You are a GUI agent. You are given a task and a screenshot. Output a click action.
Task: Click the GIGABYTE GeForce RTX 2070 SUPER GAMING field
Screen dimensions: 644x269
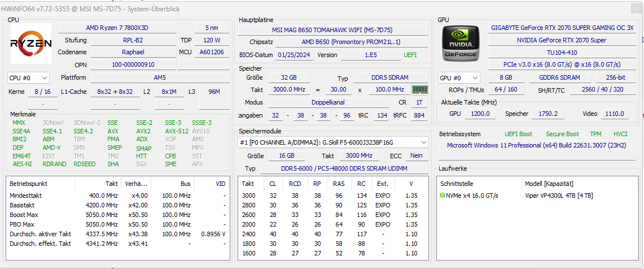coord(562,28)
